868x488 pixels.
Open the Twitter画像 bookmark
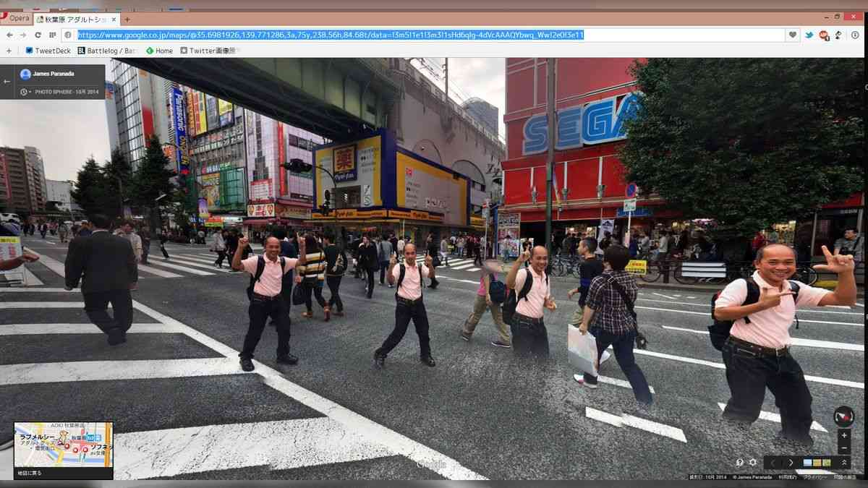tap(208, 51)
